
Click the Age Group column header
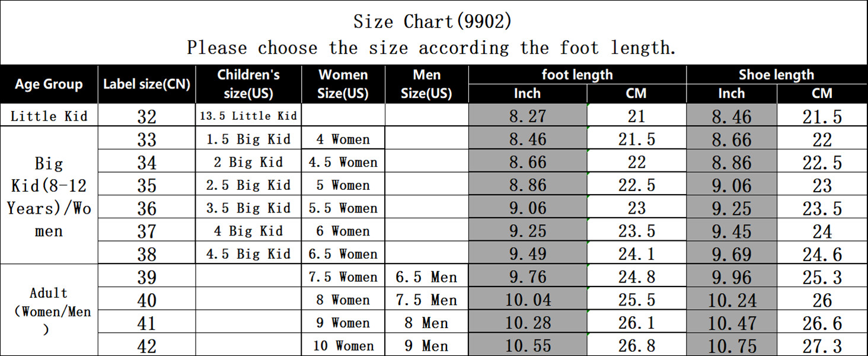pyautogui.click(x=49, y=84)
